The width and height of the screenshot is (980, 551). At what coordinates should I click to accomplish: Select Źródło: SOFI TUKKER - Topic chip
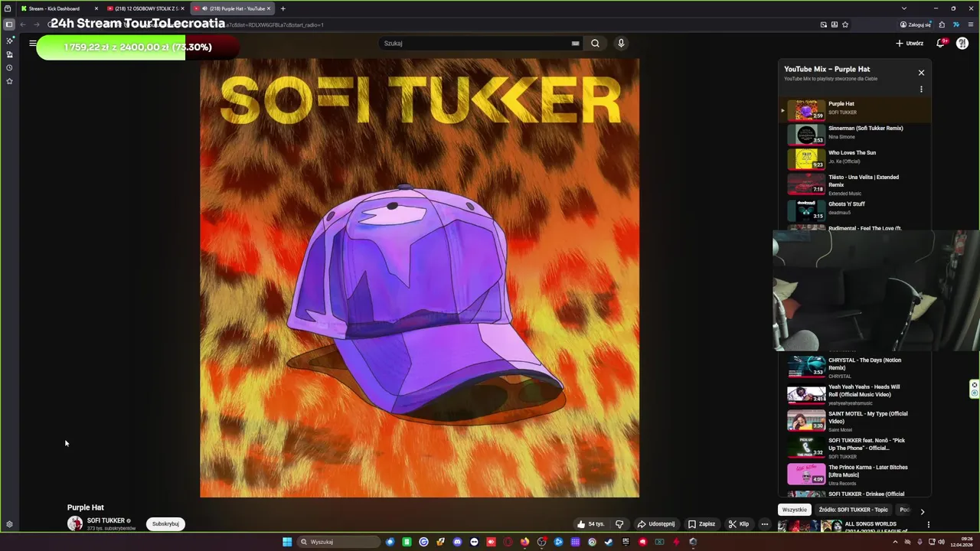pos(853,510)
